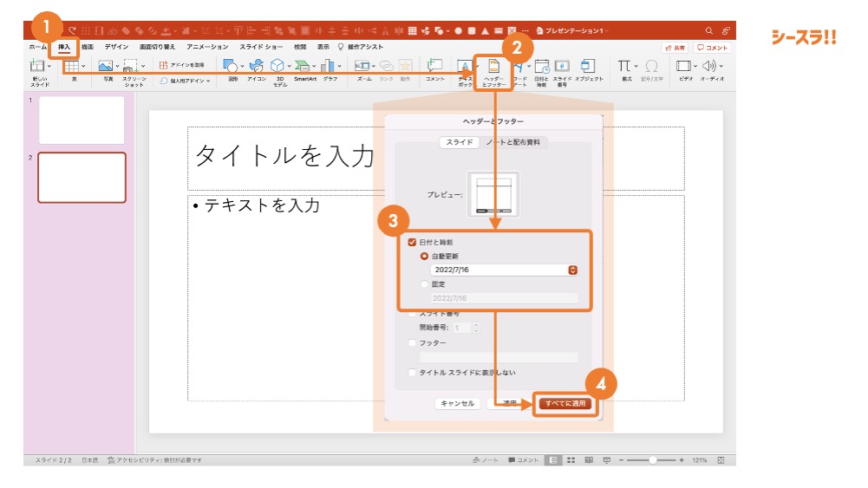Click the すべてに適用 button
This screenshot has height=488, width=868.
pos(565,403)
